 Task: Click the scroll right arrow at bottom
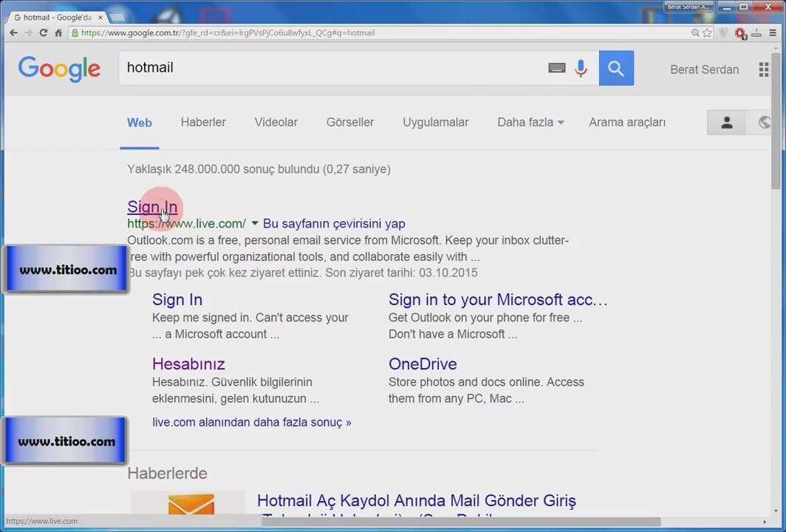coord(765,522)
